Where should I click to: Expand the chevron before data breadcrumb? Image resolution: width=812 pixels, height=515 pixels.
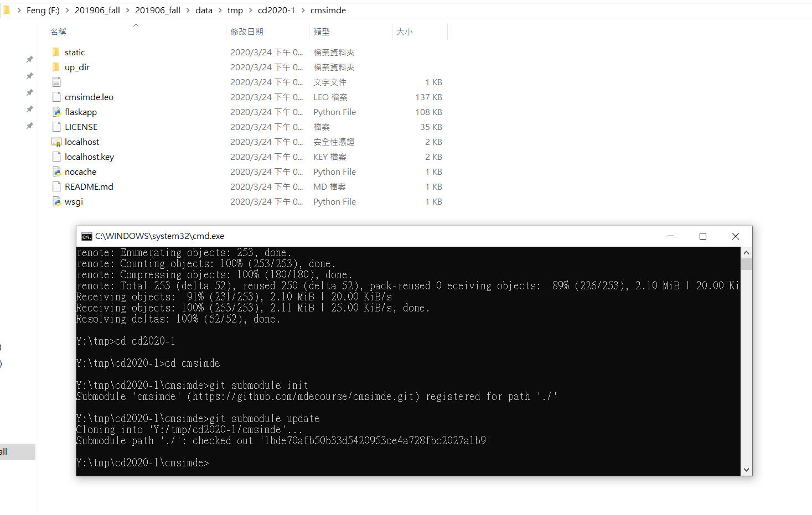click(188, 11)
